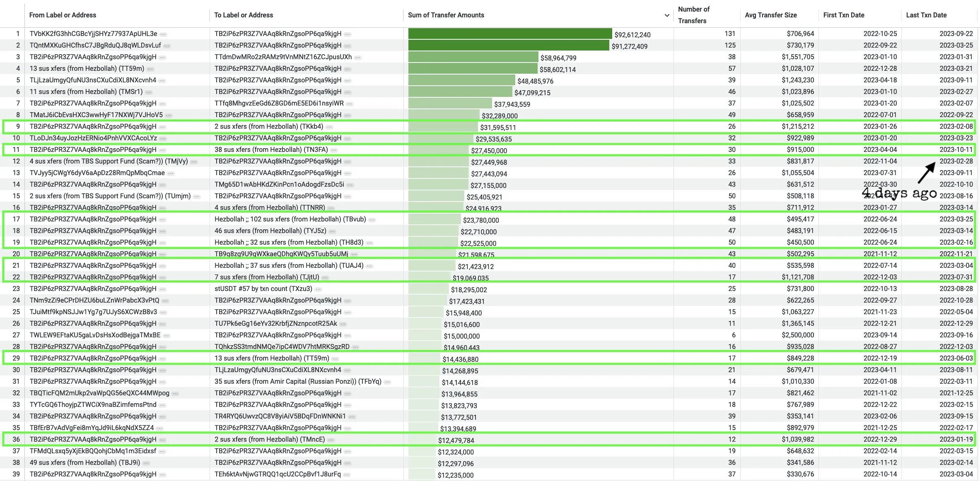The width and height of the screenshot is (980, 481).
Task: Select amount $12,479,784 cell
Action: [456, 440]
